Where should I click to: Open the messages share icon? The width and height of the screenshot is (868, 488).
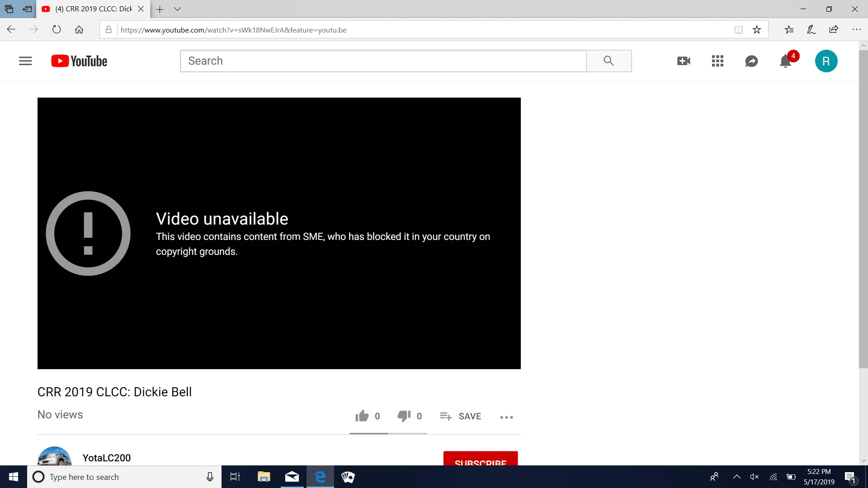tap(751, 61)
